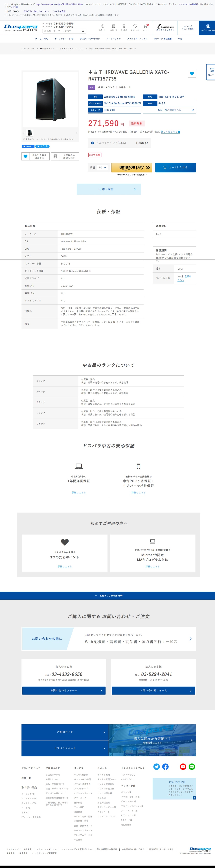Click the search magnifier icon

click(83, 31)
